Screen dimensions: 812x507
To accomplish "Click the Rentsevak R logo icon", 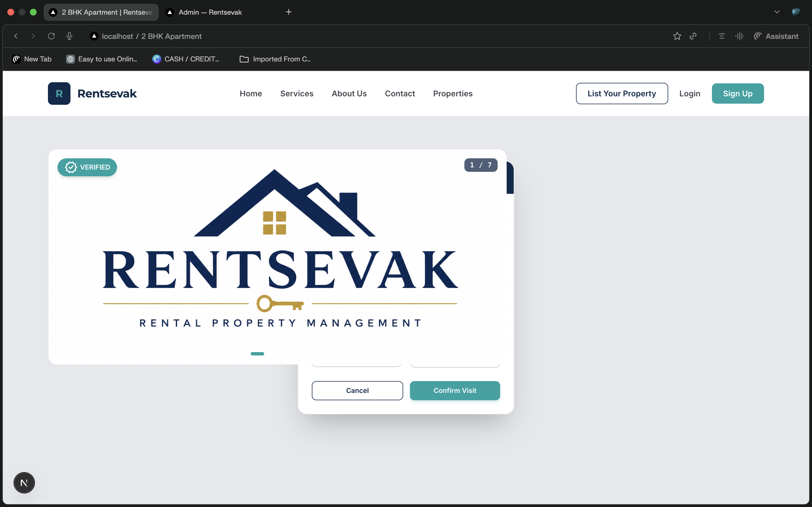I will pos(59,94).
